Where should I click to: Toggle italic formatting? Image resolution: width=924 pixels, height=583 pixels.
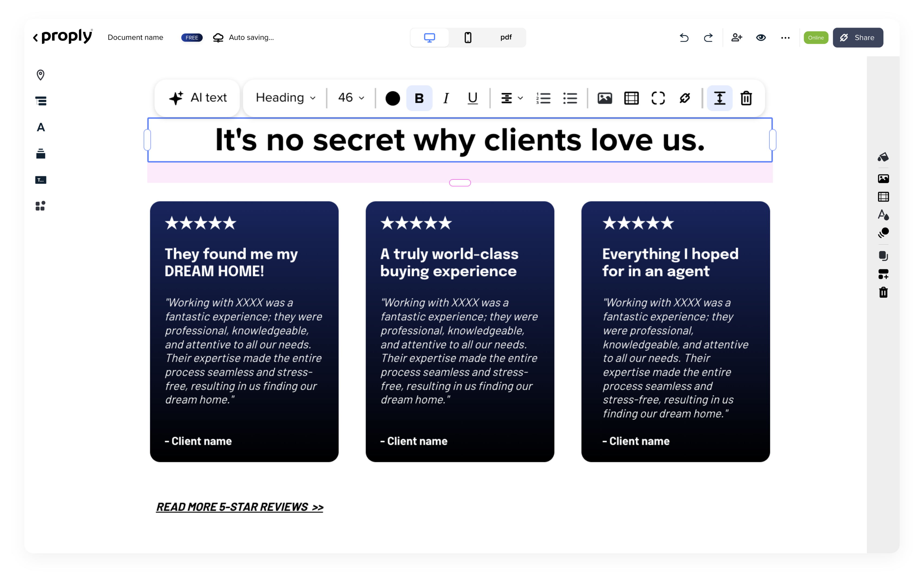click(x=446, y=98)
